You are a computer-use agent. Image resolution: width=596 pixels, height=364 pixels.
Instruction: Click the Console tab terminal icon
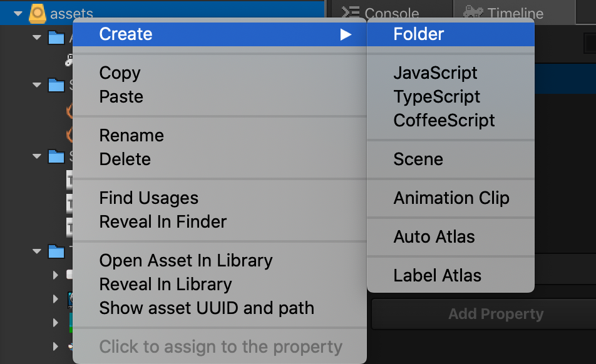(x=350, y=12)
